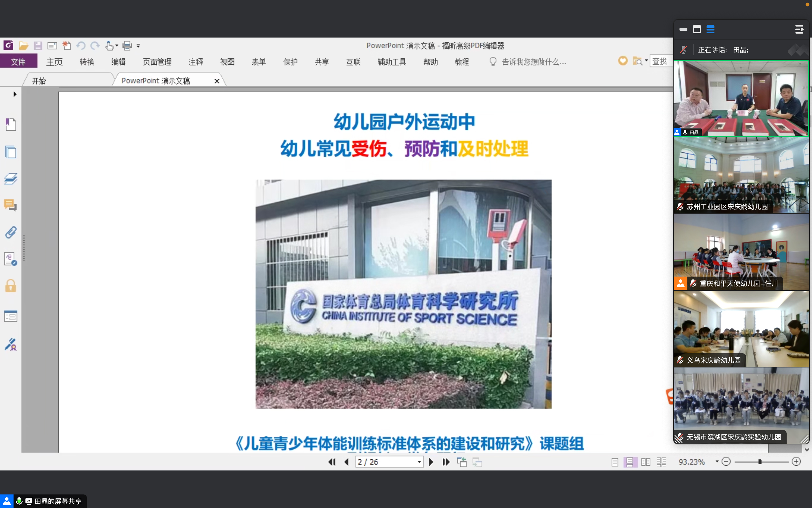This screenshot has width=812, height=508.
Task: Open the bookmarks panel in the sidebar
Action: tap(11, 124)
